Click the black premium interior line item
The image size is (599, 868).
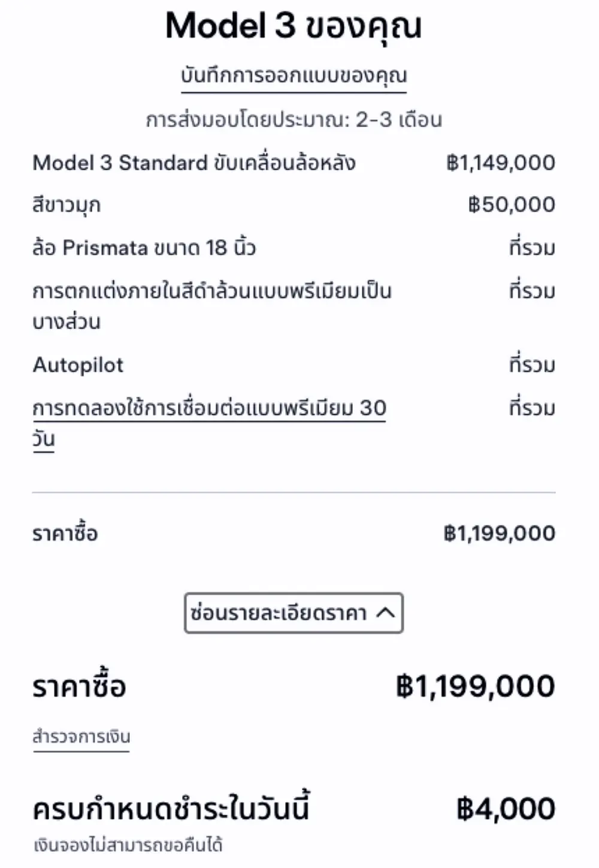[211, 292]
